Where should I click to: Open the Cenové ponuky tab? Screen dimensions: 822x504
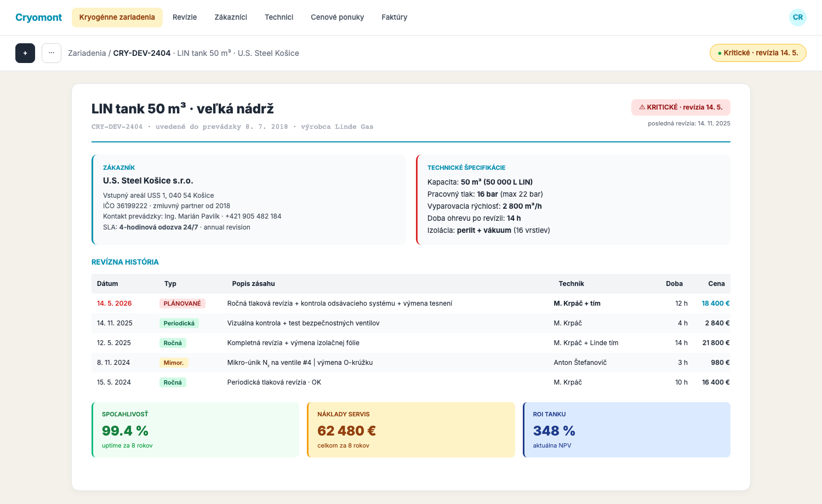pyautogui.click(x=338, y=18)
